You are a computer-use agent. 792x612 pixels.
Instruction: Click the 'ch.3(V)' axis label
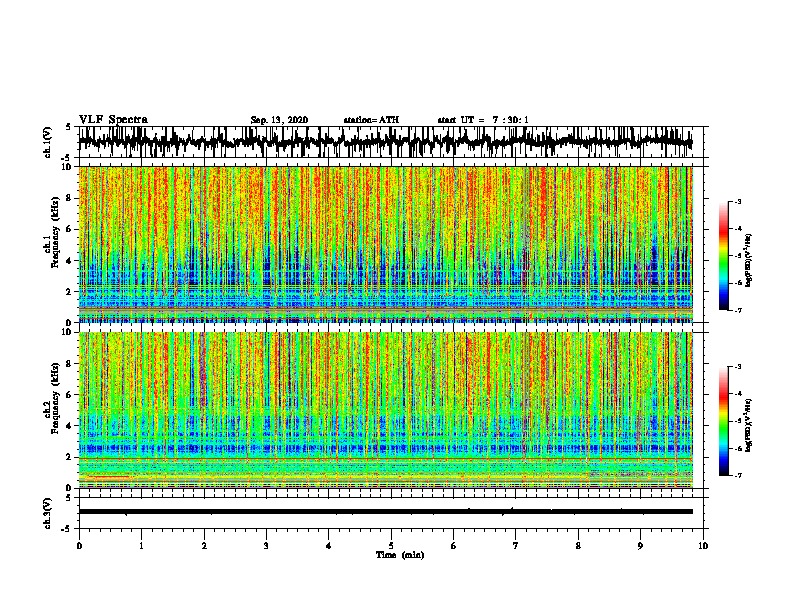47,513
